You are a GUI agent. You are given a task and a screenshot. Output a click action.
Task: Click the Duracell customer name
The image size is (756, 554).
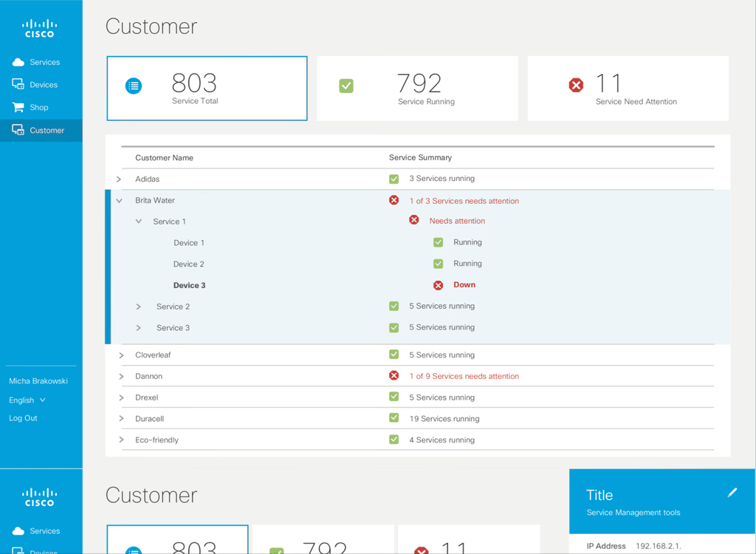click(x=149, y=418)
